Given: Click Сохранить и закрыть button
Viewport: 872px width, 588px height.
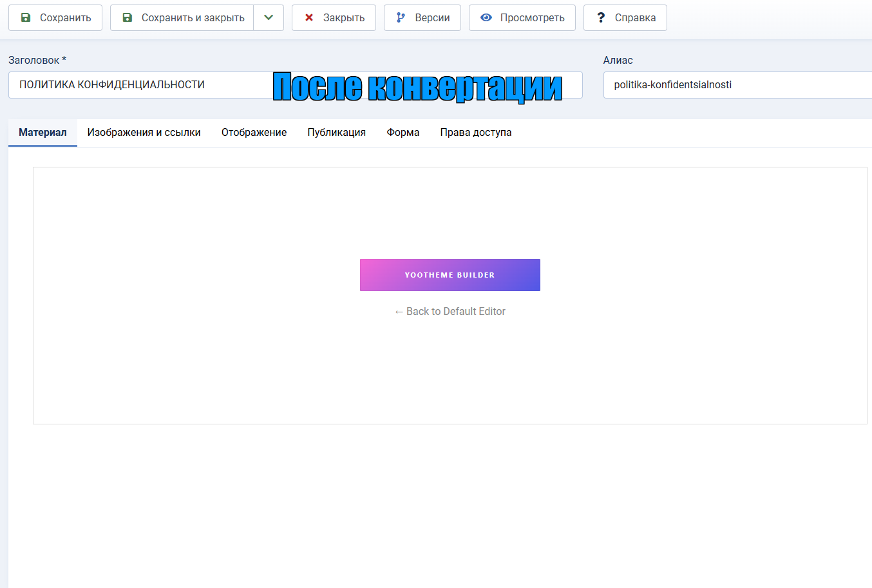Looking at the screenshot, I should pos(182,17).
